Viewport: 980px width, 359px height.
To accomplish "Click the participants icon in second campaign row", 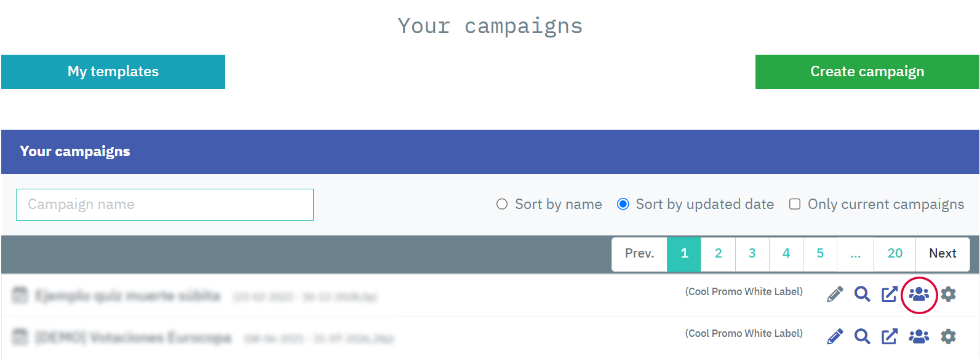I will (x=919, y=336).
